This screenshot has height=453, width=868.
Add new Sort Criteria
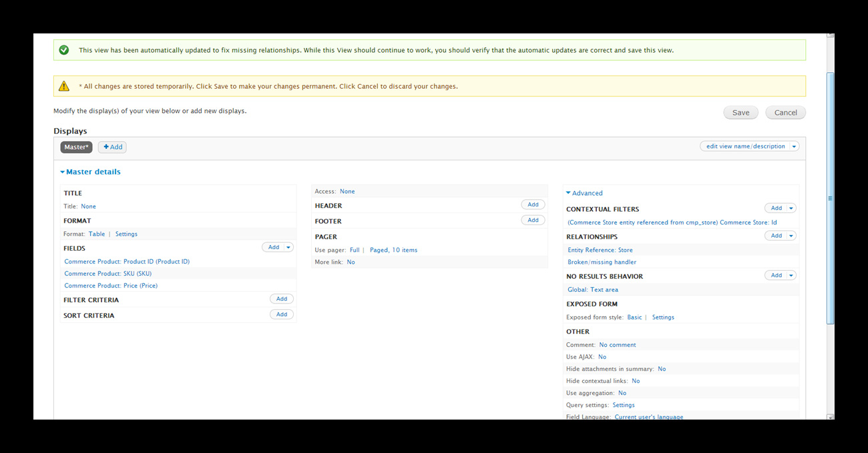pyautogui.click(x=281, y=314)
